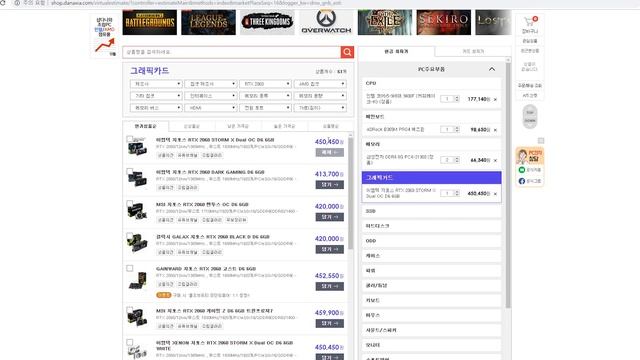The width and height of the screenshot is (640, 360).
Task: Open the BATTLEGROUNDS game banner
Action: pos(150,22)
